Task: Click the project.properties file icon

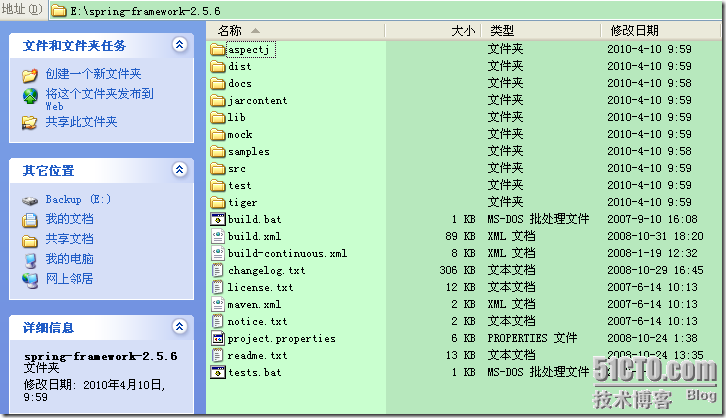Action: pos(218,338)
